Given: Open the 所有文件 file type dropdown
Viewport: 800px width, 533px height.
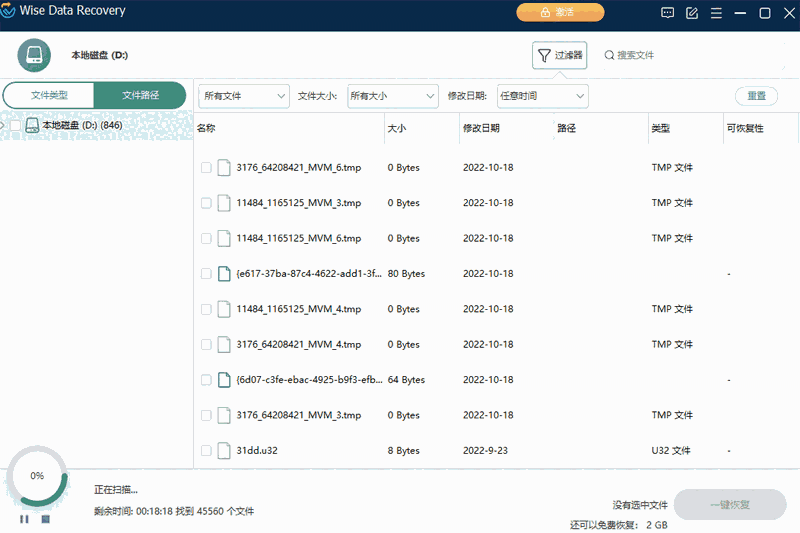Looking at the screenshot, I should 244,96.
